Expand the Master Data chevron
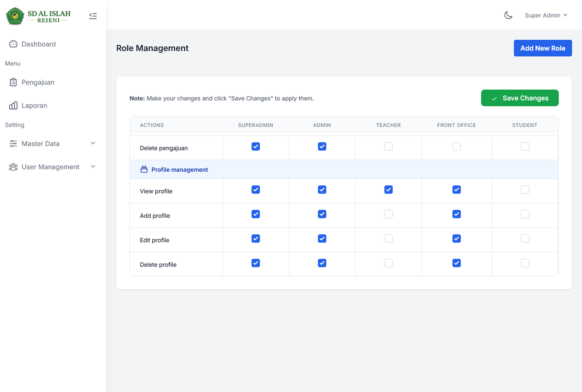This screenshot has height=392, width=582. pos(93,143)
